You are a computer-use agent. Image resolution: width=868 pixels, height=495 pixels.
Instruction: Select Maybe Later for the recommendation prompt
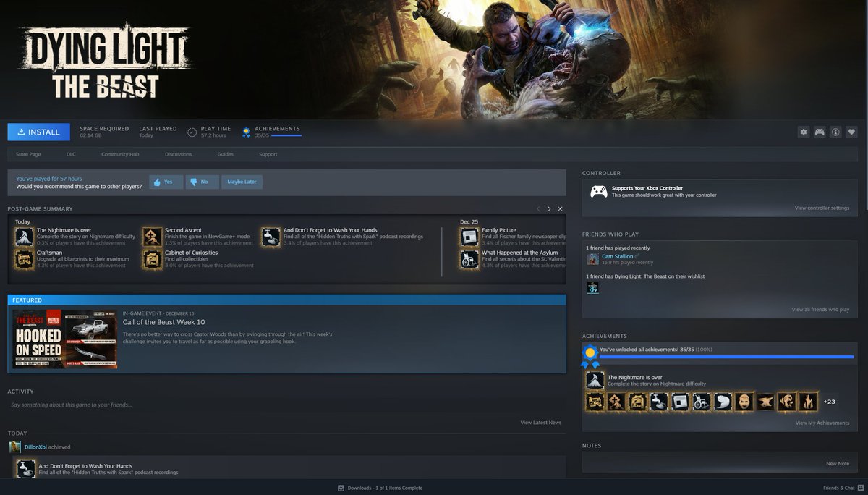click(x=242, y=182)
